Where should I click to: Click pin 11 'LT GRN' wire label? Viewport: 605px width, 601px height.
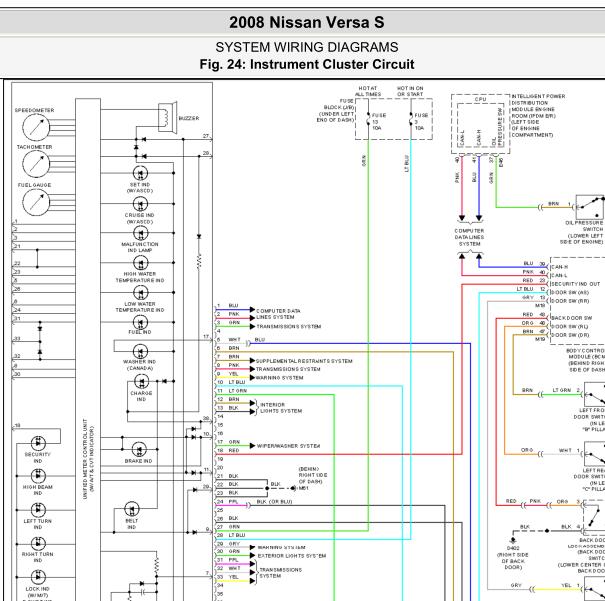tap(238, 391)
